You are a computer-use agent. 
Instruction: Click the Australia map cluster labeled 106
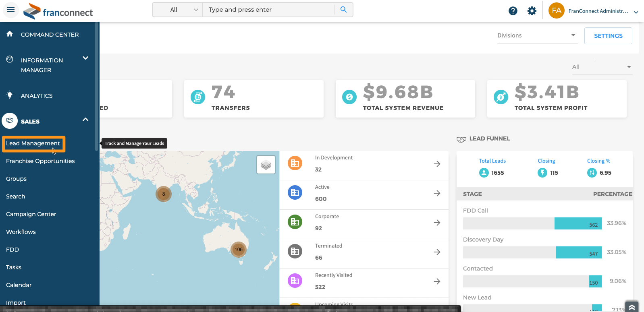click(239, 250)
